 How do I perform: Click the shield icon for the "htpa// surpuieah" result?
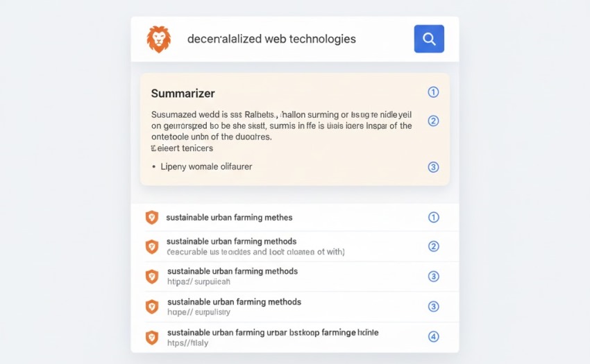tap(151, 277)
